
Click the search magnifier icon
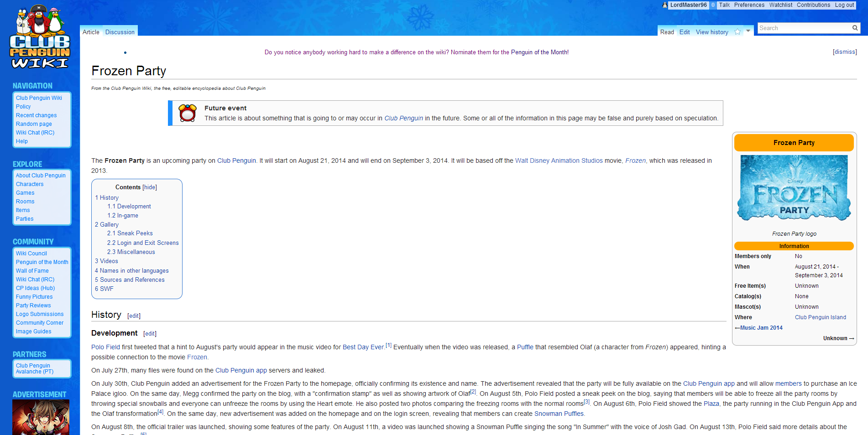(x=855, y=28)
